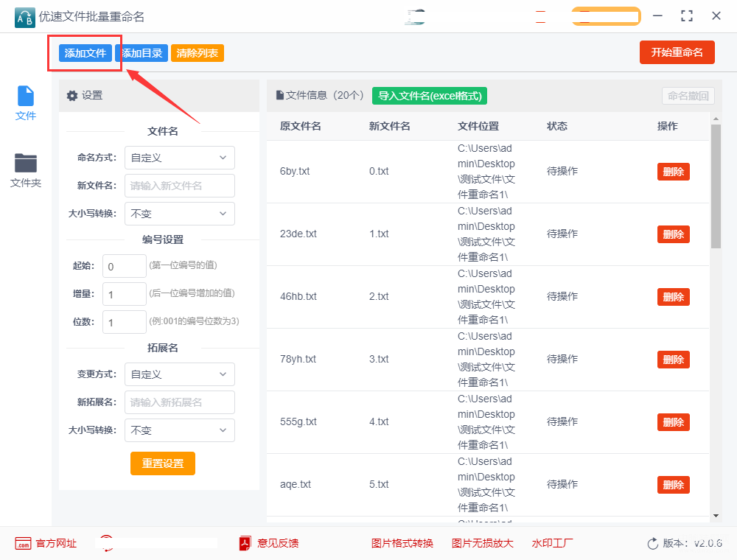737x560 pixels.
Task: Click the red menu icon in title bar
Action: pyautogui.click(x=540, y=16)
